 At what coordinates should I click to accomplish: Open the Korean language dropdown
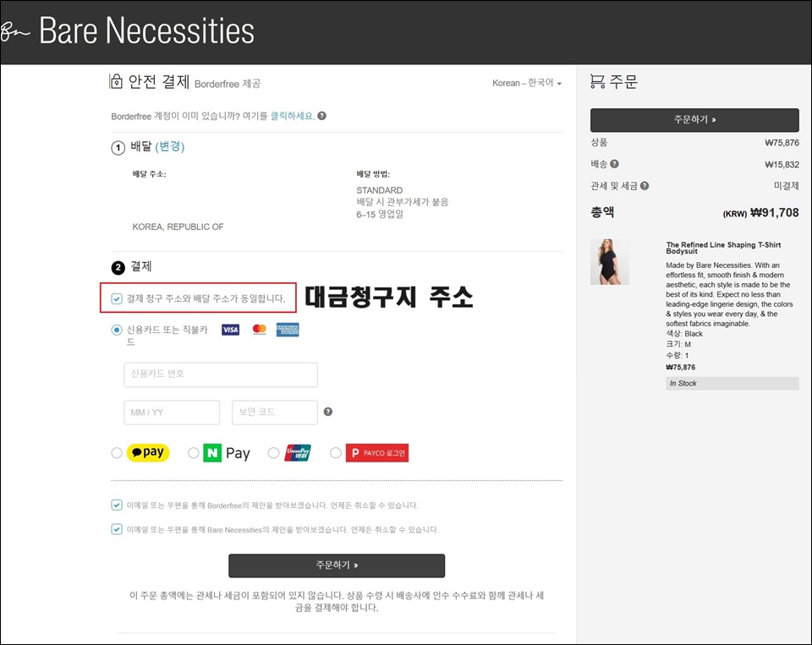pyautogui.click(x=527, y=83)
